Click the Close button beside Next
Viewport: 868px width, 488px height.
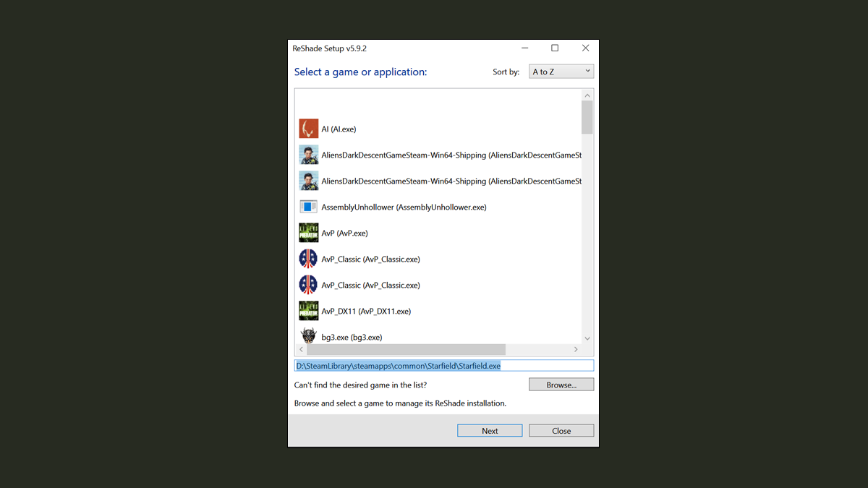point(561,431)
